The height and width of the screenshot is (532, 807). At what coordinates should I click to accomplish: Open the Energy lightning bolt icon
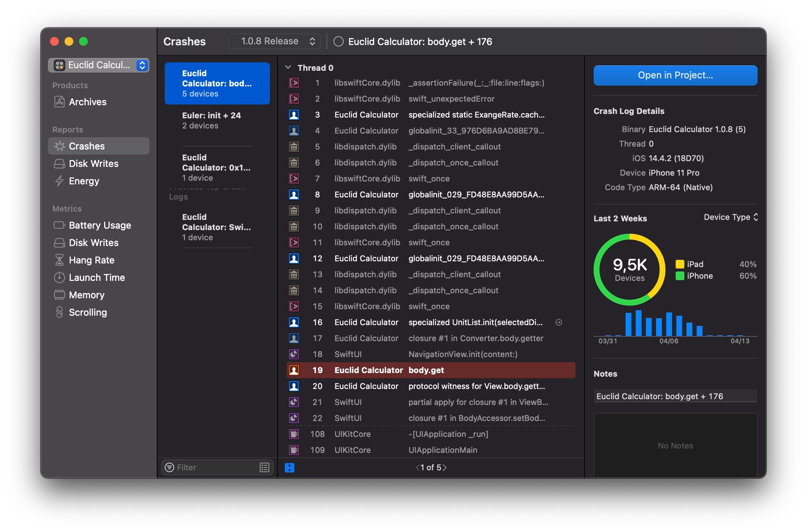point(60,181)
